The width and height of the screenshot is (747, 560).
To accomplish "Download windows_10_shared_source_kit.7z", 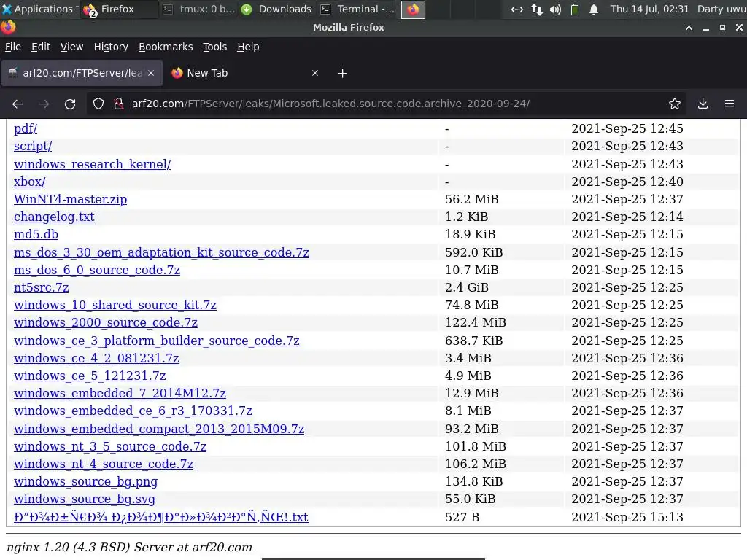I will pyautogui.click(x=115, y=306).
